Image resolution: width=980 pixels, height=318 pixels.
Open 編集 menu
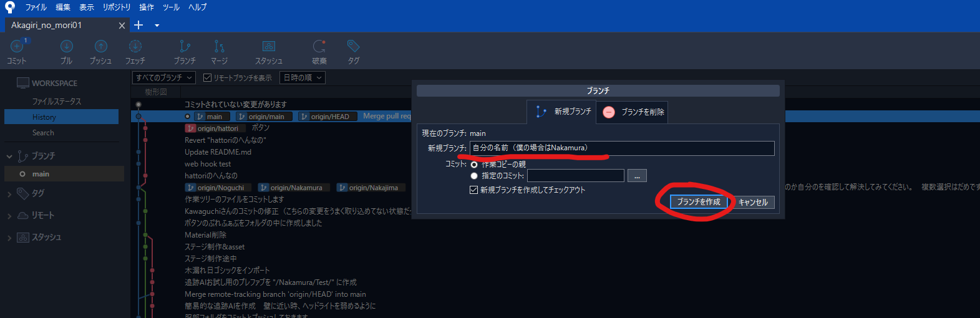(x=63, y=7)
